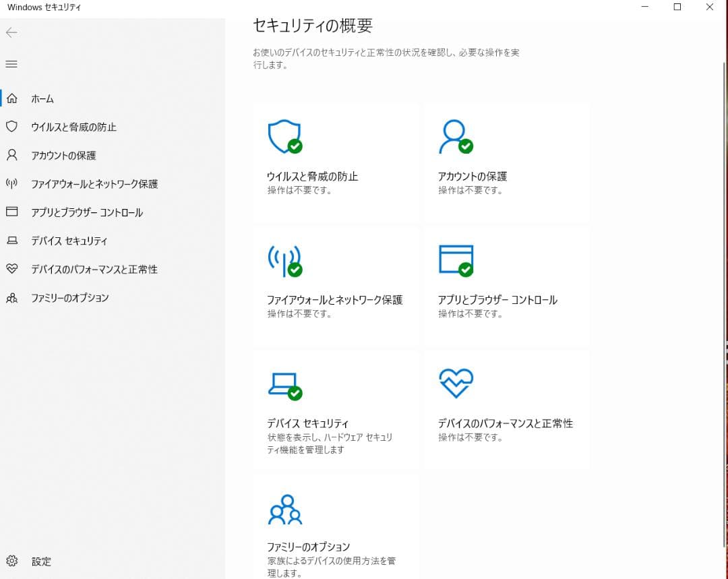This screenshot has width=728, height=579.
Task: Click the shield icon in sidebar
Action: pos(11,126)
